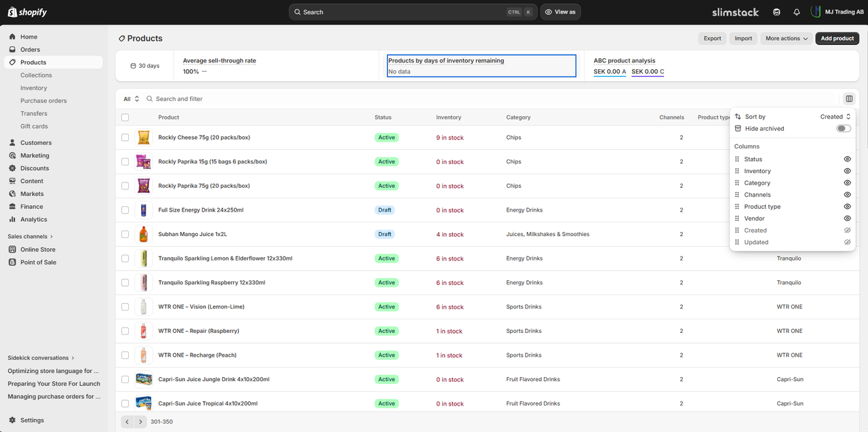Click the Marketing icon in the sidebar
Viewport: 868px width, 432px height.
[x=12, y=155]
